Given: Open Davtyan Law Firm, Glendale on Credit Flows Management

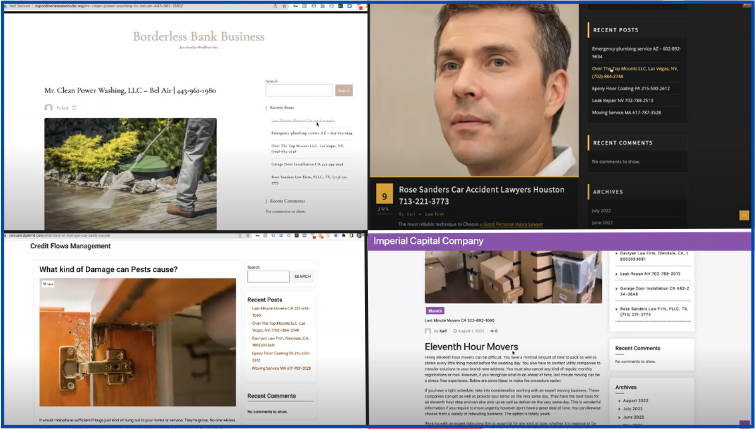Looking at the screenshot, I should [280, 342].
